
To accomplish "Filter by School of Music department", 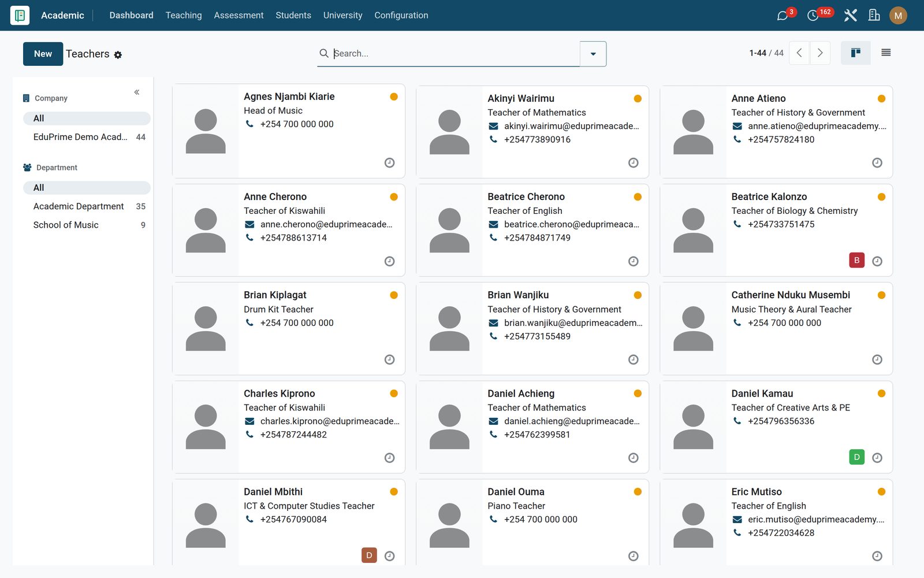I will [x=87, y=225].
